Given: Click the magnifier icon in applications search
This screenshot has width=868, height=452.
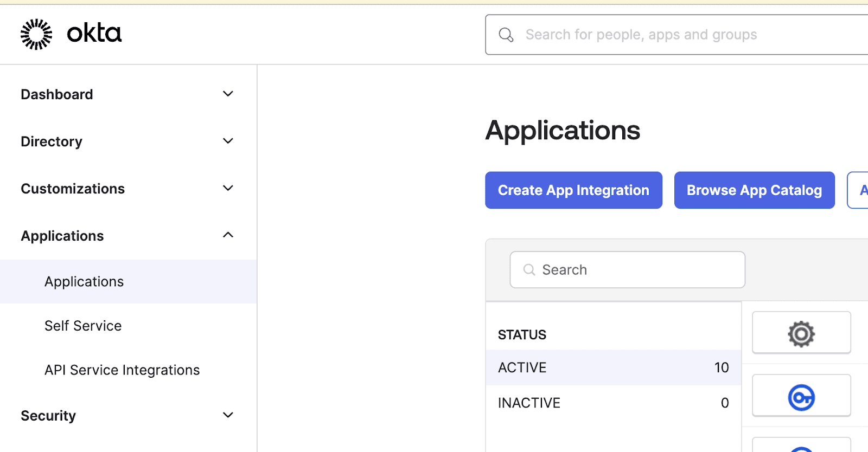Looking at the screenshot, I should point(529,270).
